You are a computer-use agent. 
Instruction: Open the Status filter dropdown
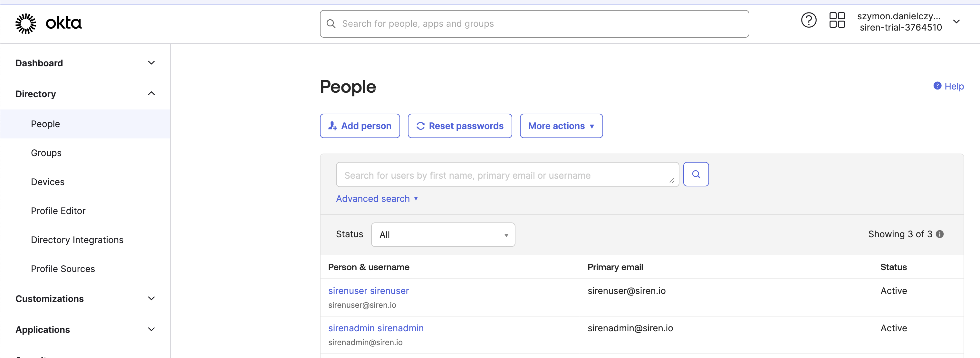pos(442,234)
